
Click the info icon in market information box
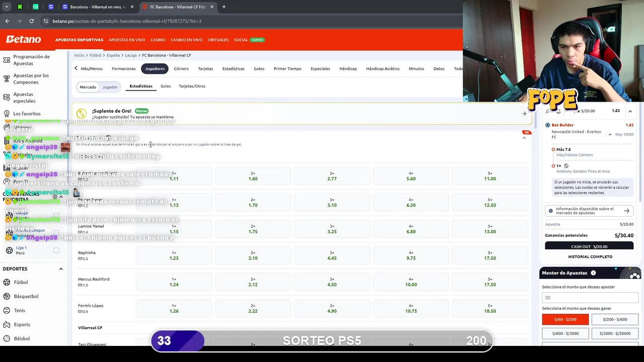point(550,211)
